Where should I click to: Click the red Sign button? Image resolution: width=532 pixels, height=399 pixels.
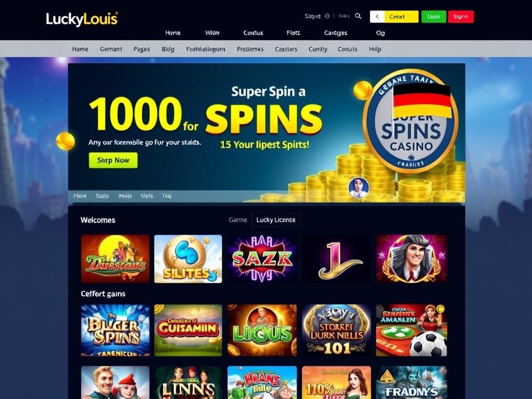[461, 17]
